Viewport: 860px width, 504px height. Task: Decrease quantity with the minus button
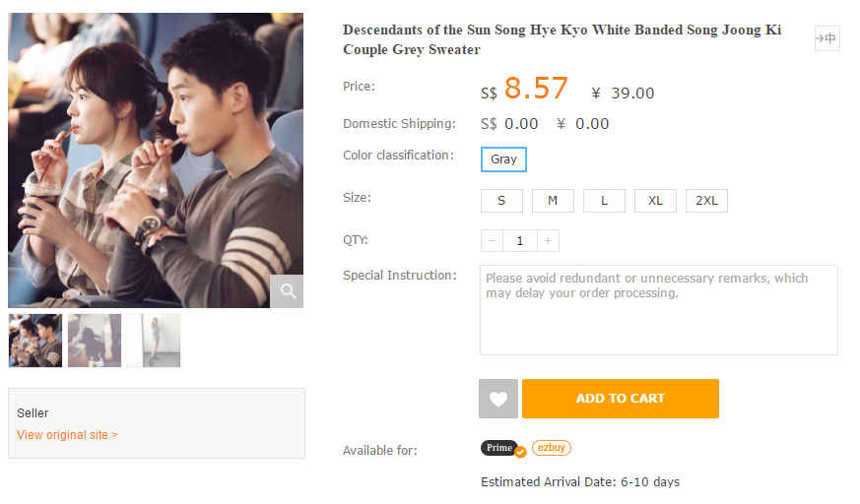pos(492,240)
